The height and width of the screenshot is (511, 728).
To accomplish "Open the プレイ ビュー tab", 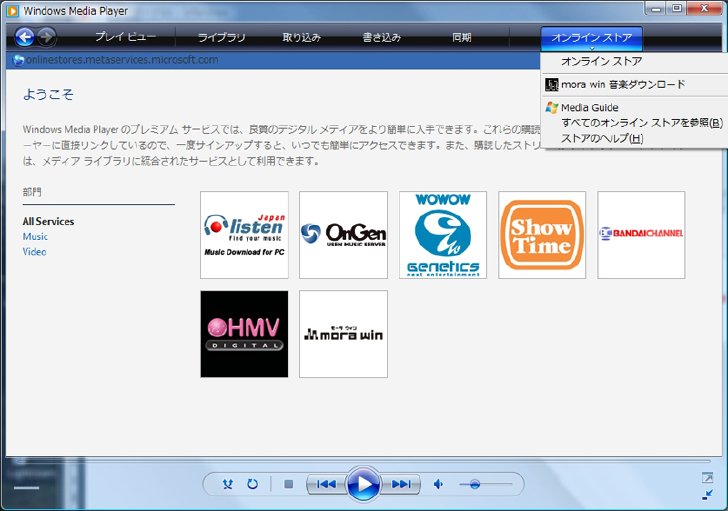I will pyautogui.click(x=125, y=37).
